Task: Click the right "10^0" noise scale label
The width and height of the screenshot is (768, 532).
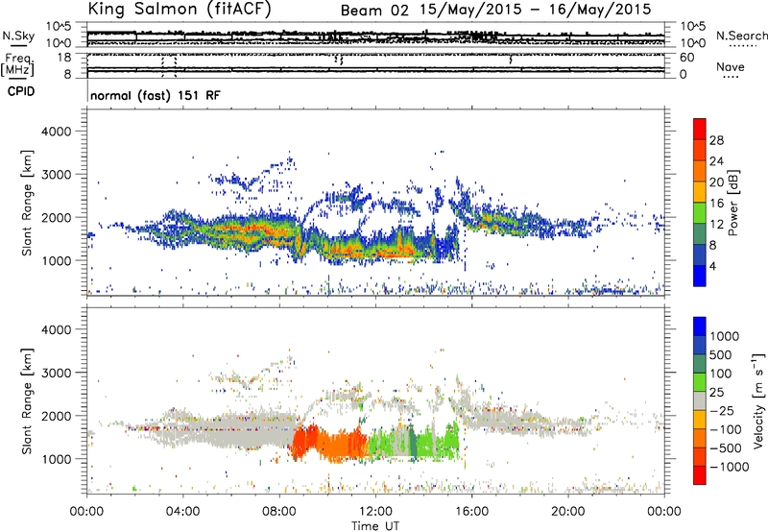Action: point(693,43)
